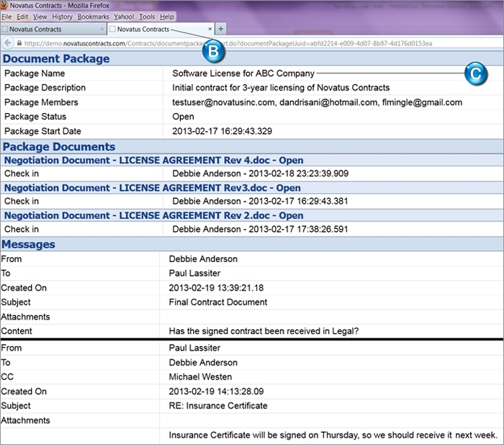Click the Package Start Date label
Screen dimensions: 504x445
click(x=42, y=131)
